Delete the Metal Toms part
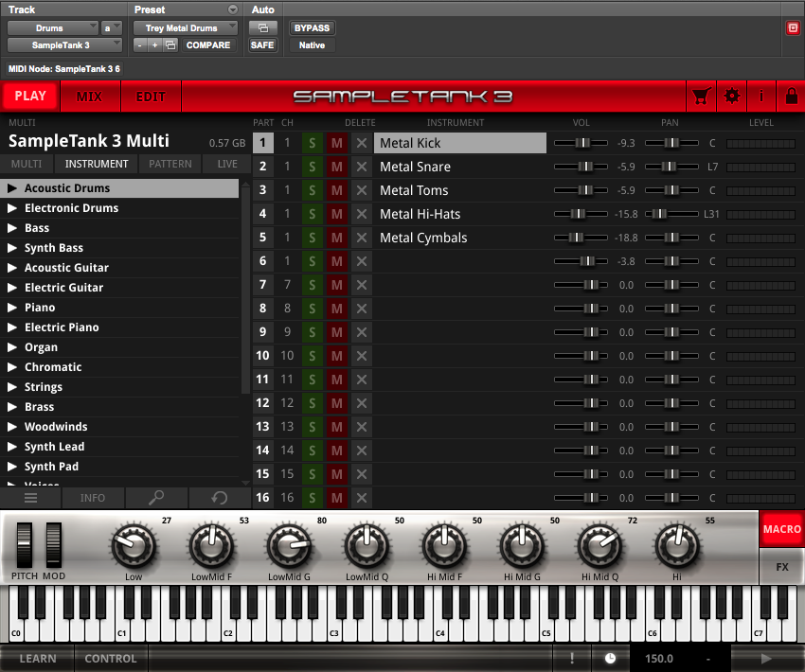 tap(362, 190)
